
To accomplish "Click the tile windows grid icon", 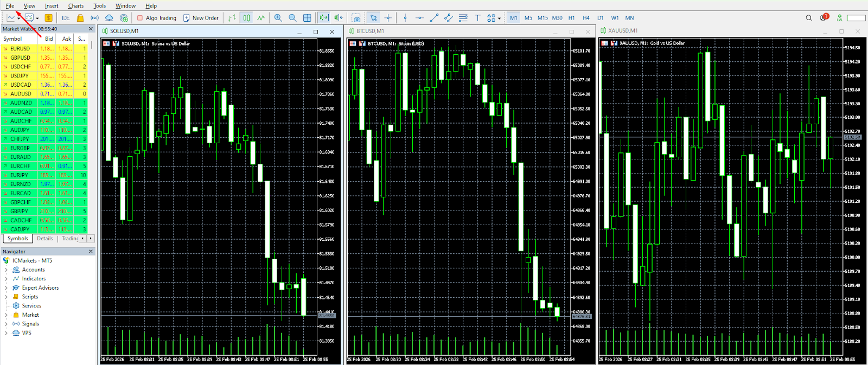I will [307, 18].
